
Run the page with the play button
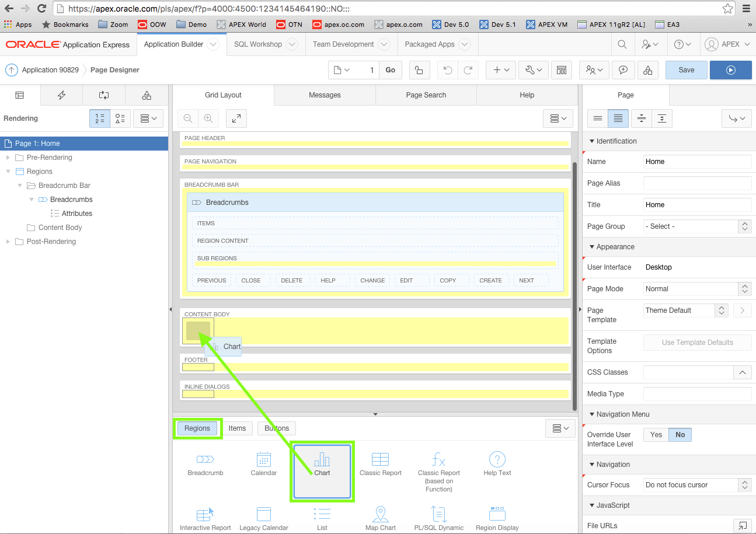731,70
